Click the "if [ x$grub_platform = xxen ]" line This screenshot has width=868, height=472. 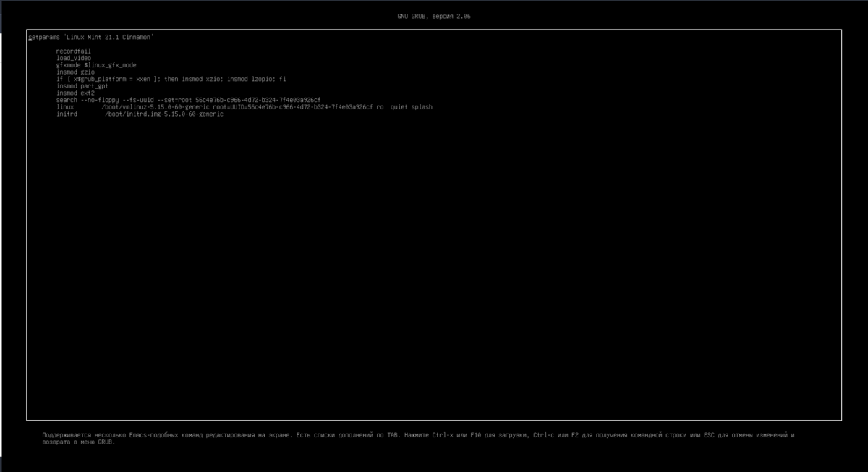tap(172, 79)
